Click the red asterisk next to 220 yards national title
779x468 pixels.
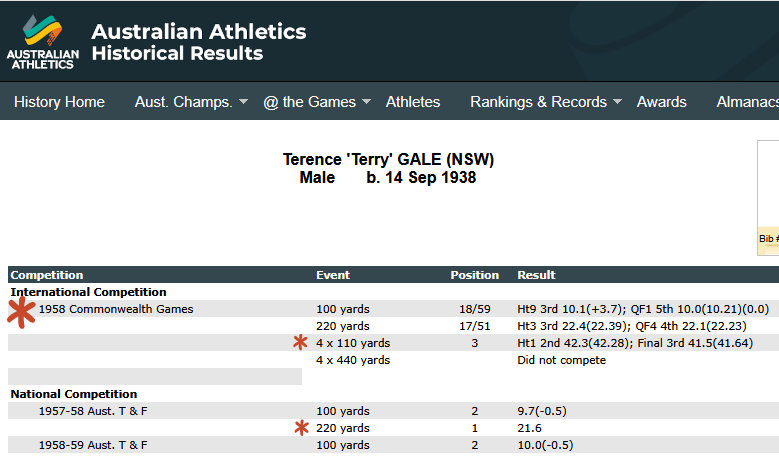coord(301,428)
